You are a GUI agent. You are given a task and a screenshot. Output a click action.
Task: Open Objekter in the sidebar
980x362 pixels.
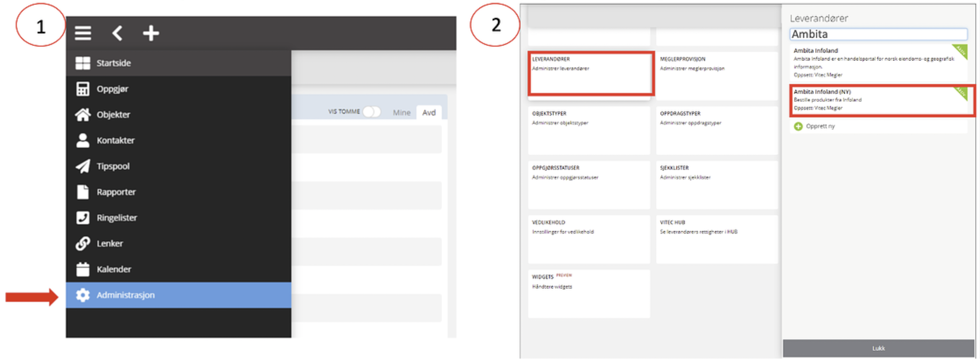(178, 114)
